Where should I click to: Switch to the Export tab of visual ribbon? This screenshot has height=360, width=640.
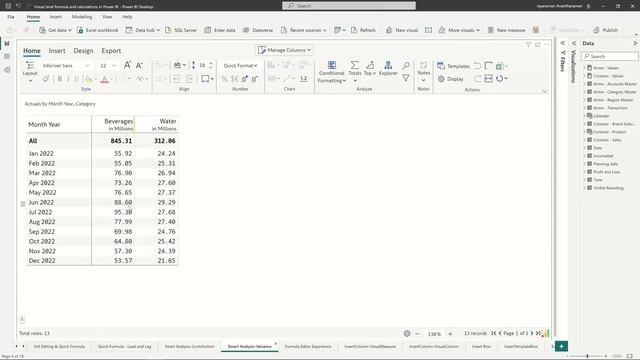(111, 51)
